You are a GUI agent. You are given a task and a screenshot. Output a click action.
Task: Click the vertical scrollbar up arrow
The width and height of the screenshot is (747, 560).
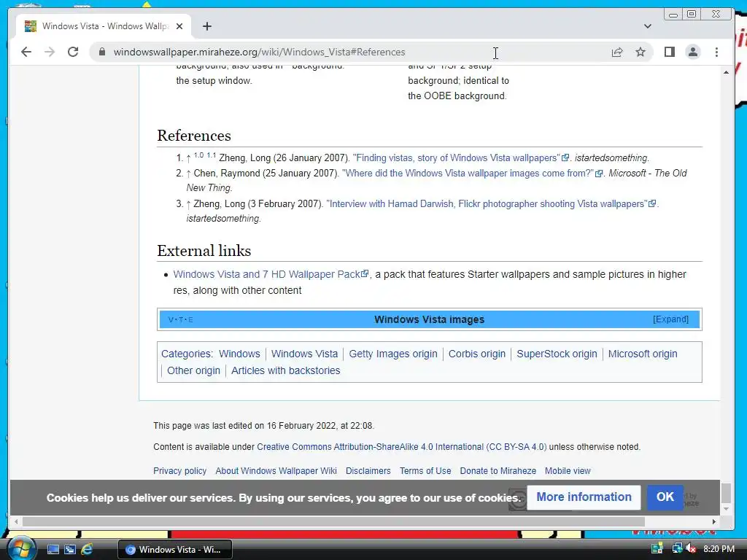[726, 72]
